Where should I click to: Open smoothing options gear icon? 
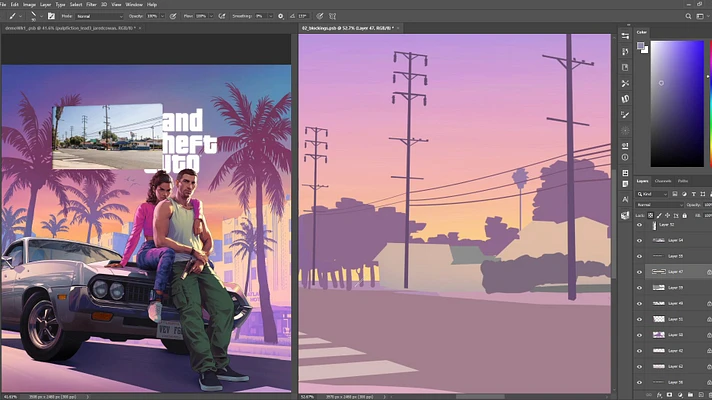[x=281, y=16]
